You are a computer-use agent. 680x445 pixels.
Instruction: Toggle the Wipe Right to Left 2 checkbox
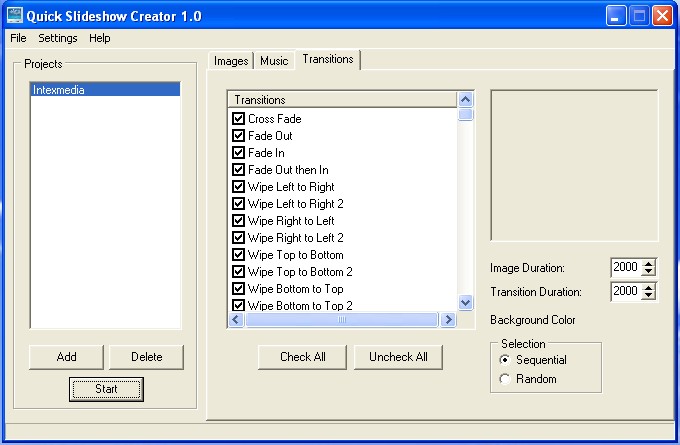pyautogui.click(x=238, y=237)
